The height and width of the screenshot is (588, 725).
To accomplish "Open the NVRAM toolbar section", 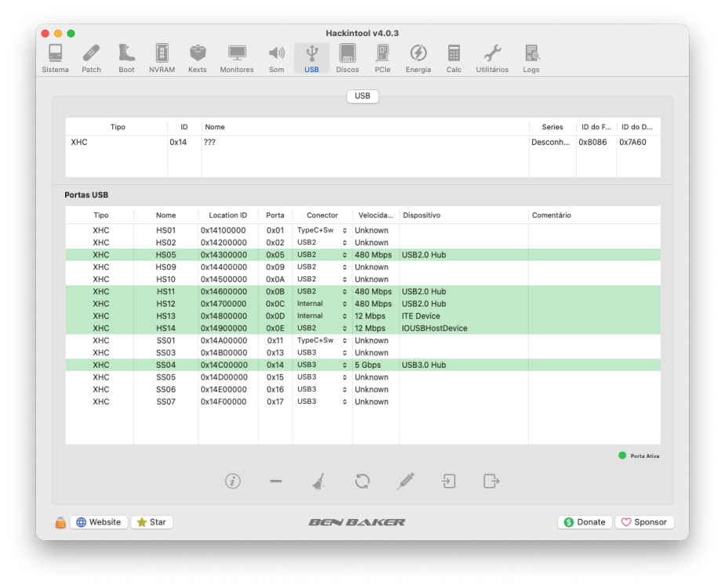I will (x=162, y=58).
